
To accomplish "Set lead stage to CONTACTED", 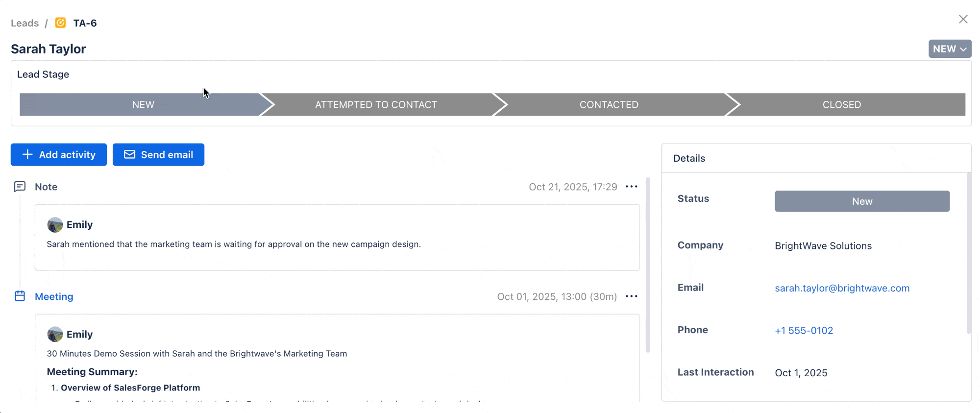I will coord(609,105).
